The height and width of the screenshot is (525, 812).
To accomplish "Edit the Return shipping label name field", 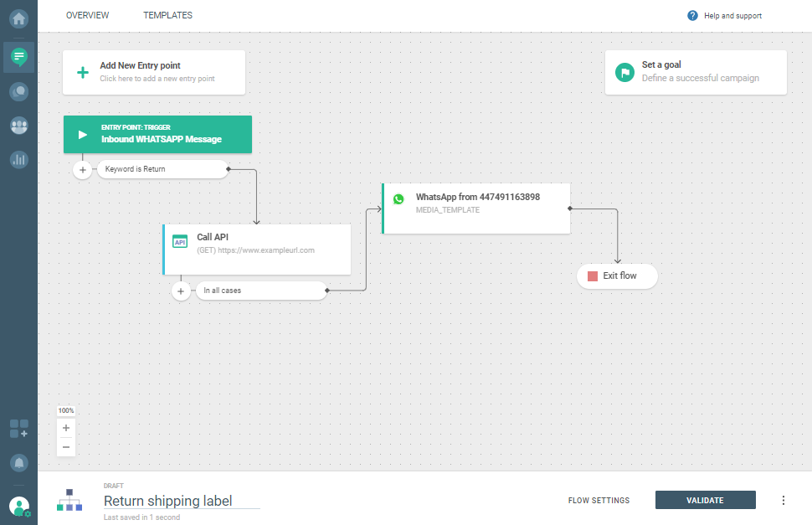I will (181, 502).
